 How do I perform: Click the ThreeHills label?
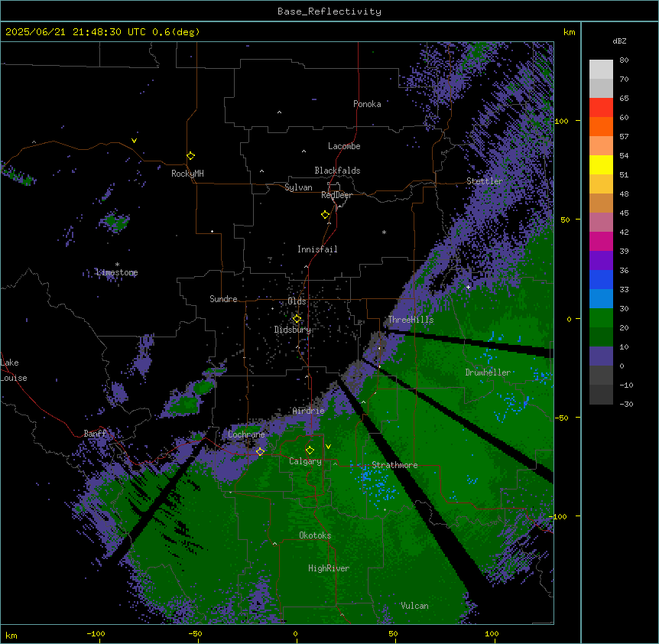[x=411, y=320]
